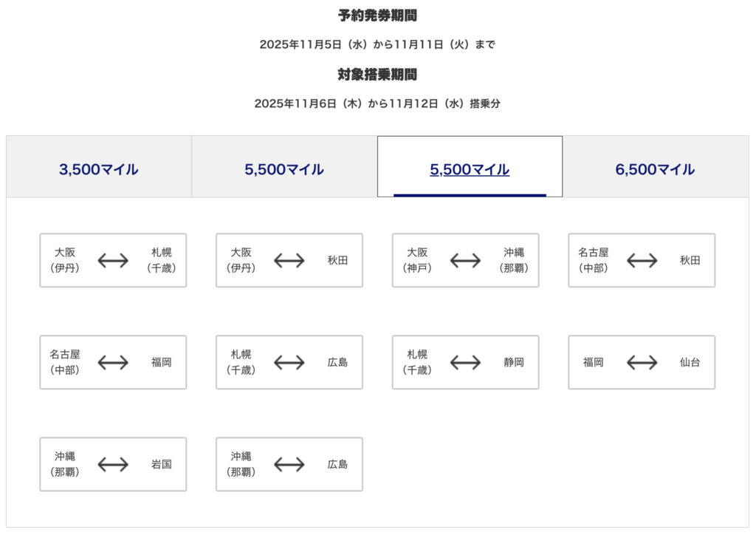
Task: Click the arrow icon in 名古屋(中部)–福岡 route
Action: (113, 363)
